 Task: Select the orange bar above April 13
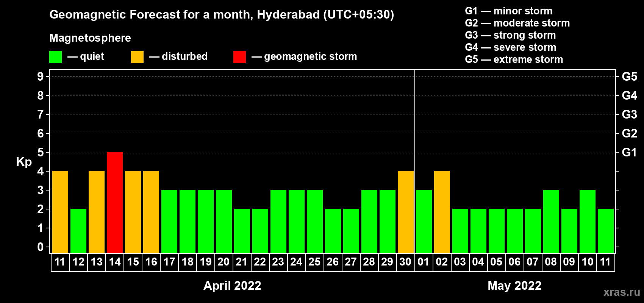pyautogui.click(x=97, y=212)
